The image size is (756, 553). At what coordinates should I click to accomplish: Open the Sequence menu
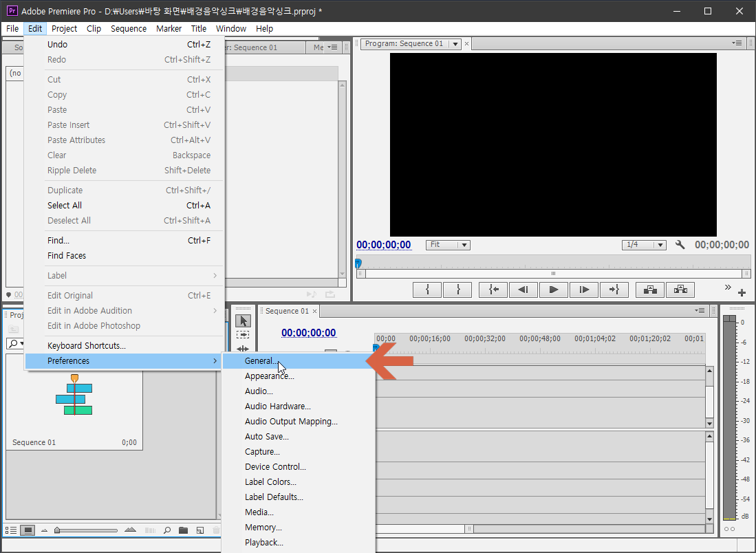[128, 28]
